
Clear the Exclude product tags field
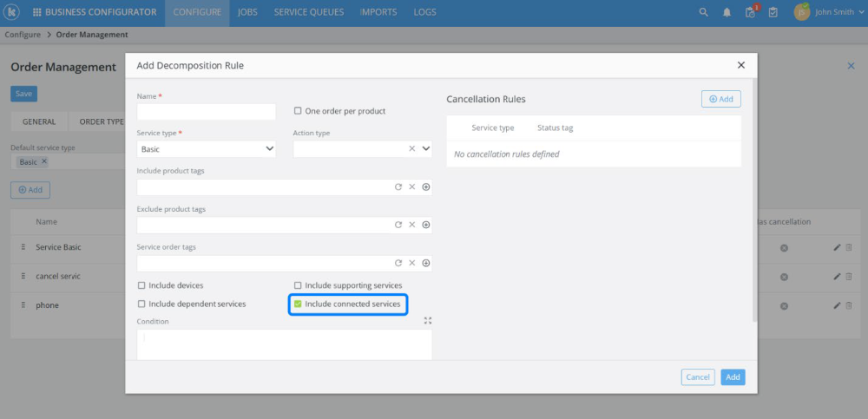point(412,225)
